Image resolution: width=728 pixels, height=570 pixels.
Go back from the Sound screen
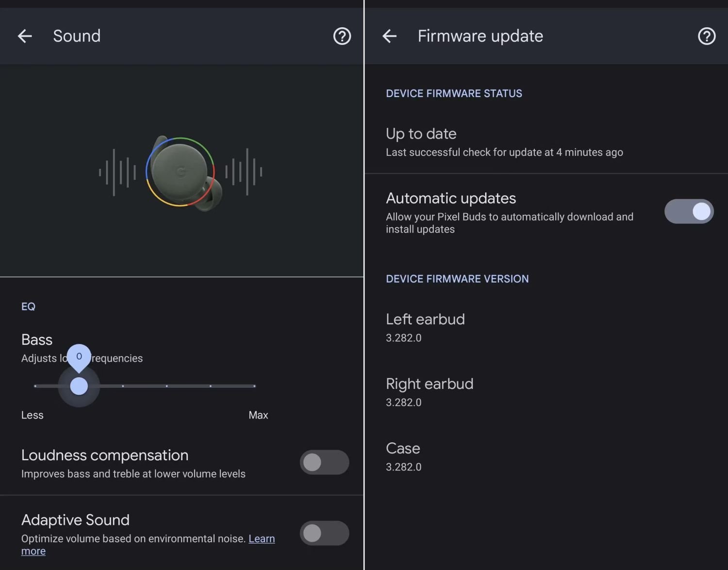click(25, 36)
